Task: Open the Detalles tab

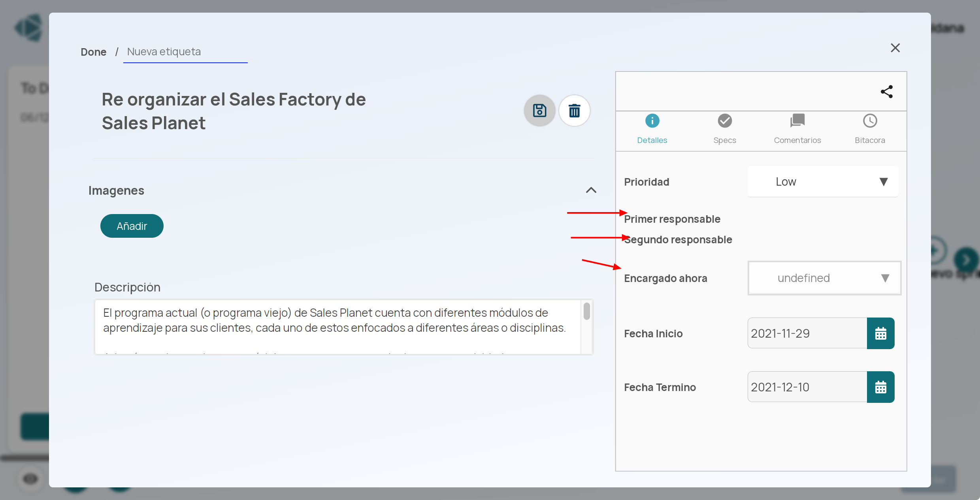Action: tap(652, 129)
